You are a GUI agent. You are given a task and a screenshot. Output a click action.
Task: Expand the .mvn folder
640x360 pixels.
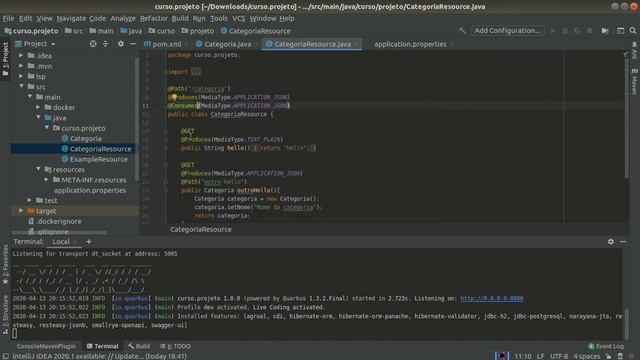tap(21, 66)
